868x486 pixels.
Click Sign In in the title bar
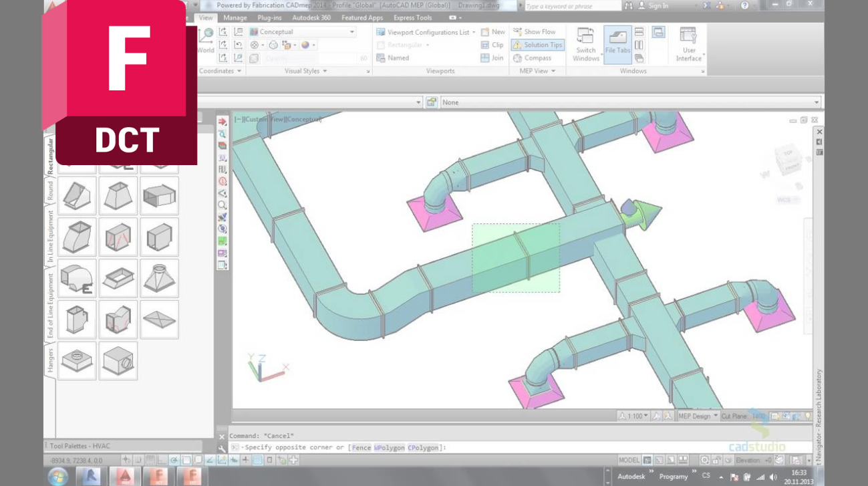(x=653, y=5)
